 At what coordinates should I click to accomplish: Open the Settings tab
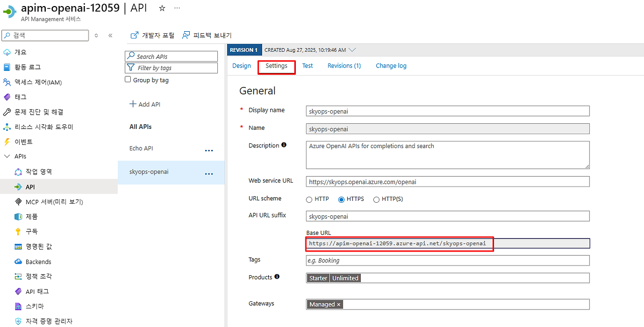point(277,66)
